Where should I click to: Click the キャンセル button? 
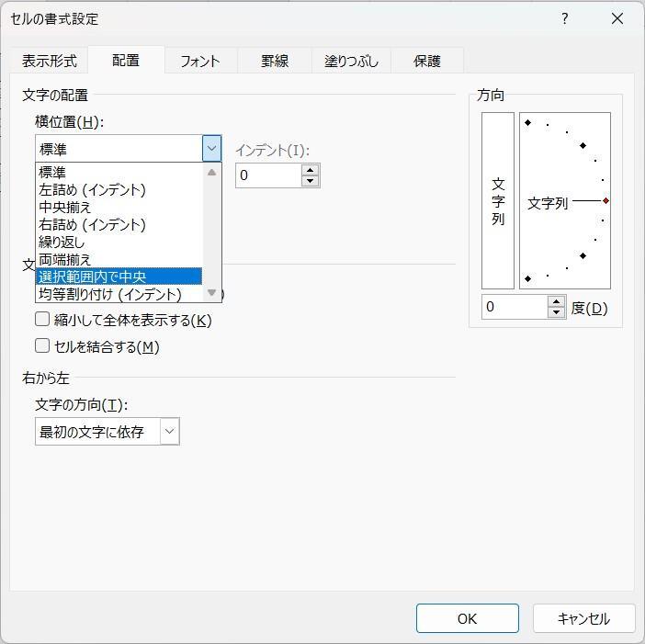584,618
